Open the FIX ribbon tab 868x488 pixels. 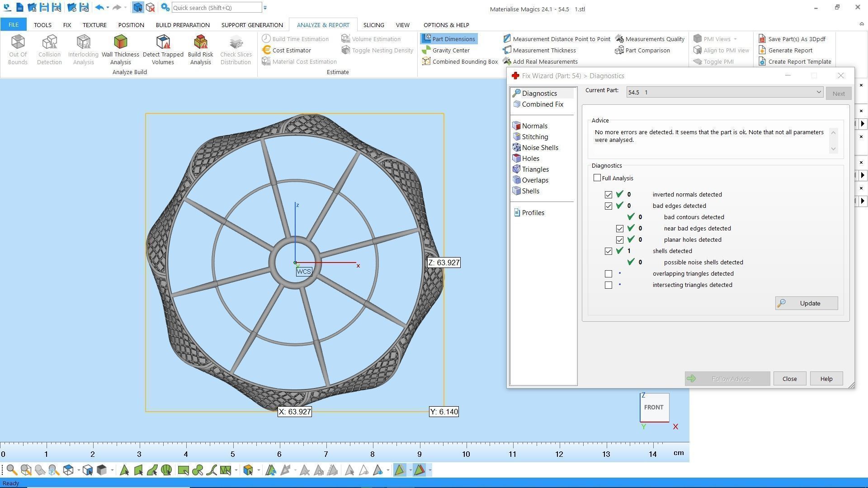[x=67, y=25]
